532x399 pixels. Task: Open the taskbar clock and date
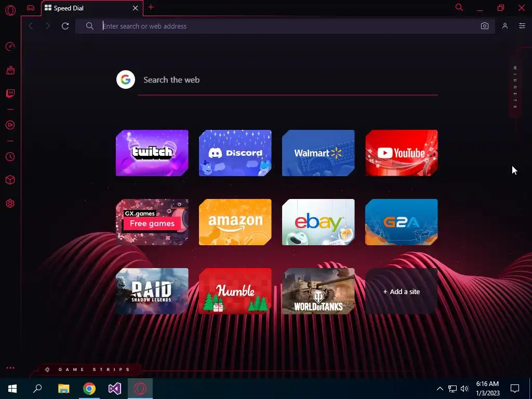(x=487, y=389)
